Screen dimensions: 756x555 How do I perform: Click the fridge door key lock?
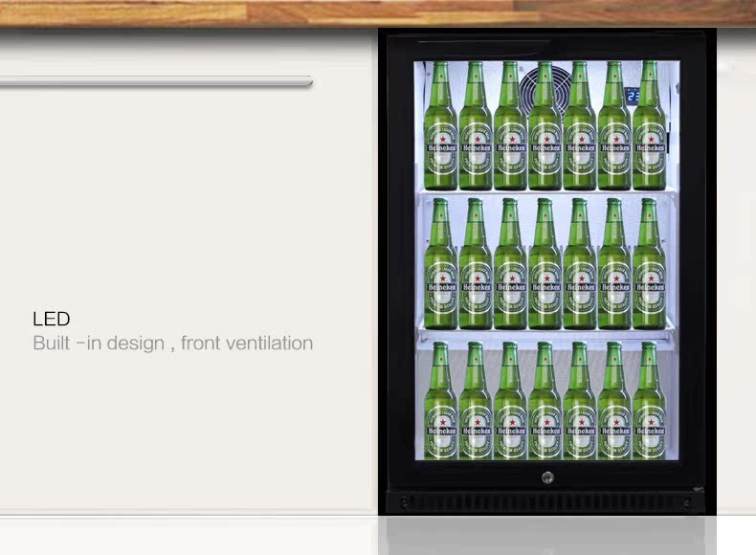pyautogui.click(x=547, y=477)
